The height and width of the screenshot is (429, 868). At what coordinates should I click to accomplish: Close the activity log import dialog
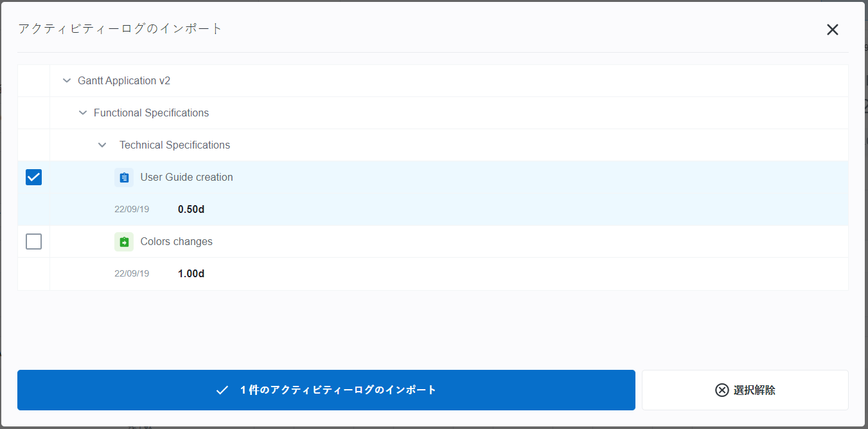(x=832, y=30)
